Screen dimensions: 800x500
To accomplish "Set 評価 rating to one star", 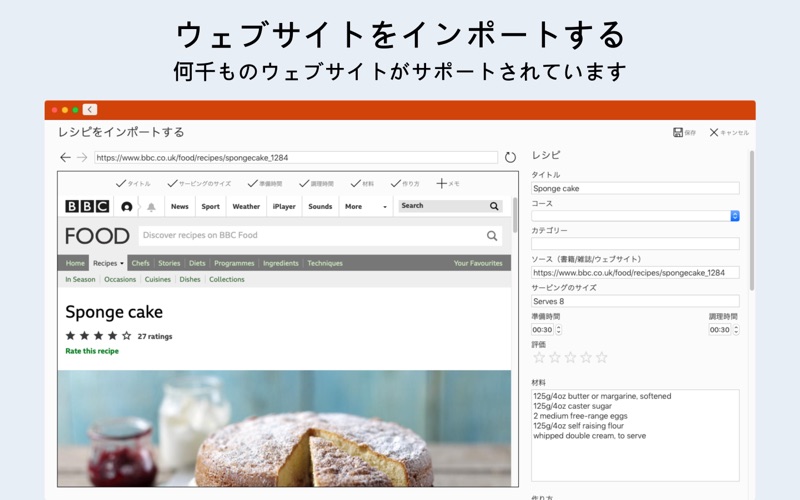I will (x=539, y=357).
